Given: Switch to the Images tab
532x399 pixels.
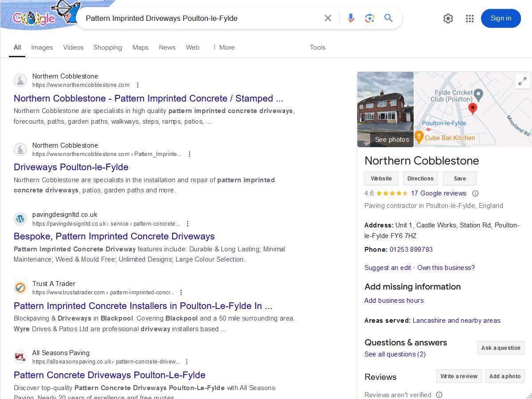Looking at the screenshot, I should pos(42,47).
